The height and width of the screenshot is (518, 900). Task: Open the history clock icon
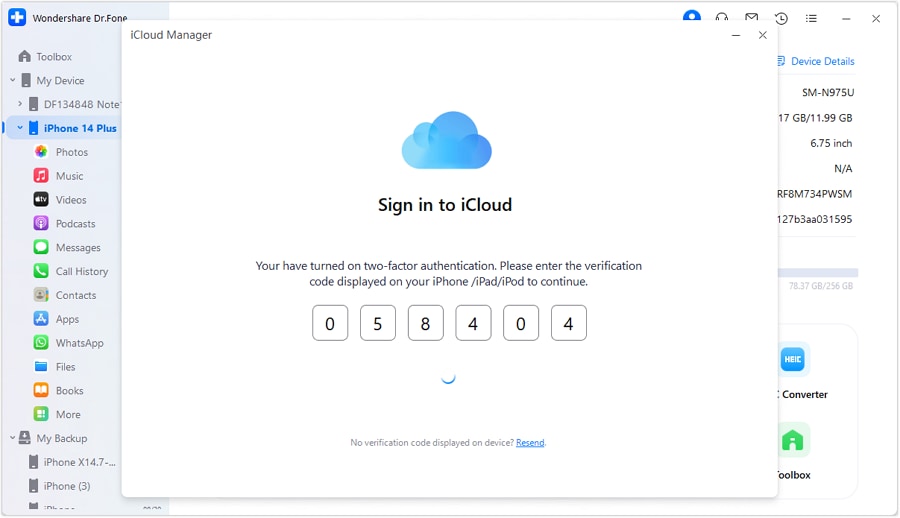781,18
